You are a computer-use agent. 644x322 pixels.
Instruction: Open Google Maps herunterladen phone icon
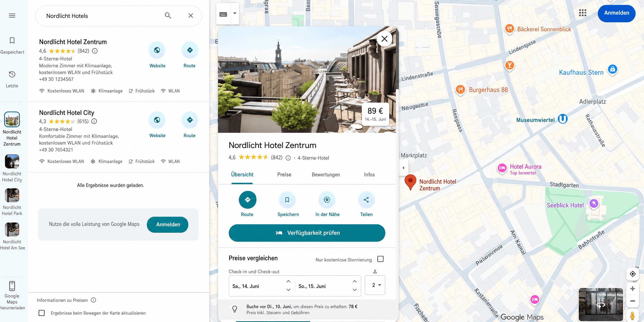tap(12, 286)
